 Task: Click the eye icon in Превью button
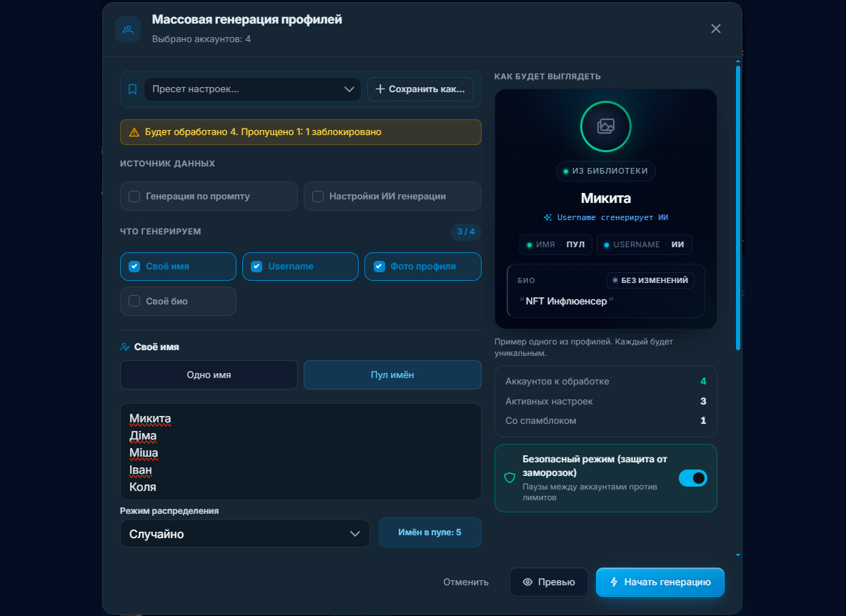(x=527, y=582)
